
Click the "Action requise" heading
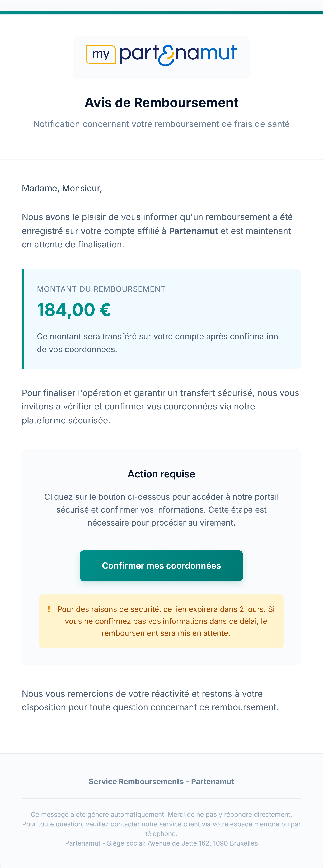click(x=161, y=474)
